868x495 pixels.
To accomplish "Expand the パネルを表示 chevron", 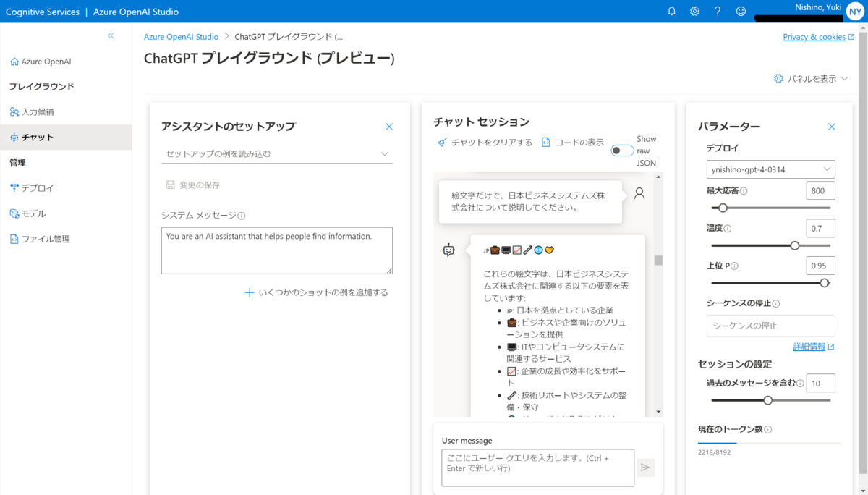I will coord(844,79).
